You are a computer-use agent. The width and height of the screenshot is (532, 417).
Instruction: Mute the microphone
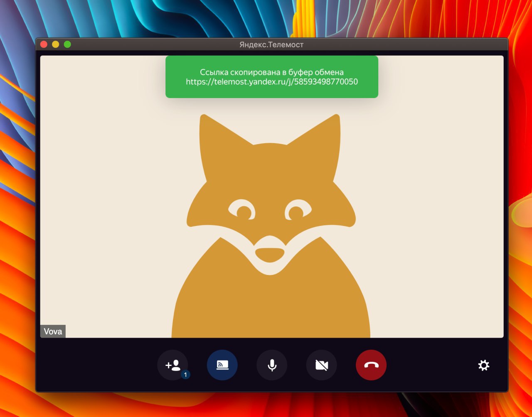pos(272,365)
